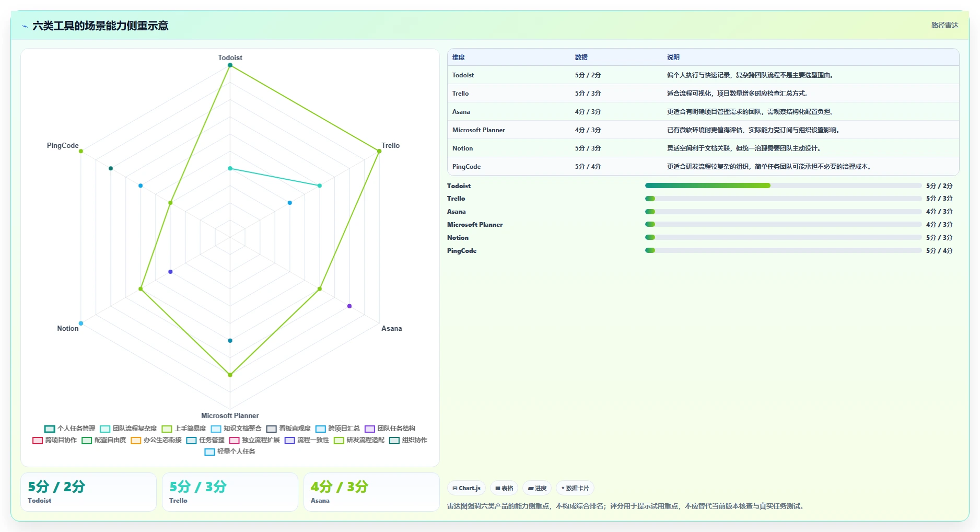
Task: Click the green data point at Trello vertex
Action: (x=379, y=151)
